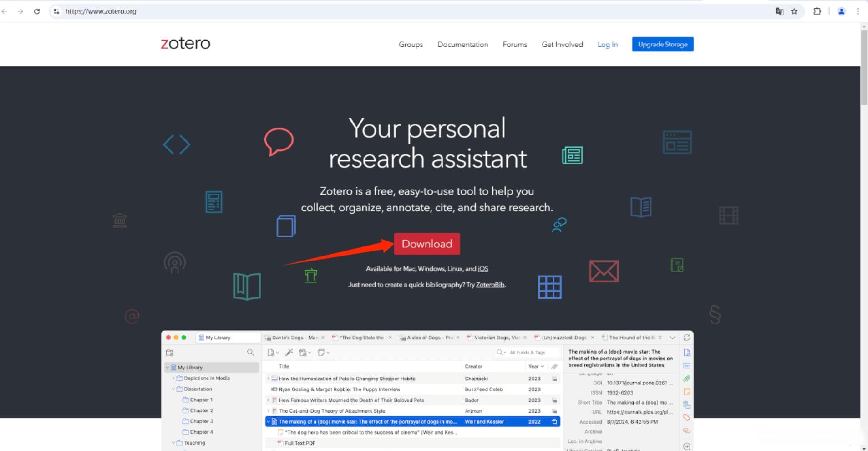Sort by the Year column header
Image resolution: width=868 pixels, height=451 pixels.
coord(536,366)
